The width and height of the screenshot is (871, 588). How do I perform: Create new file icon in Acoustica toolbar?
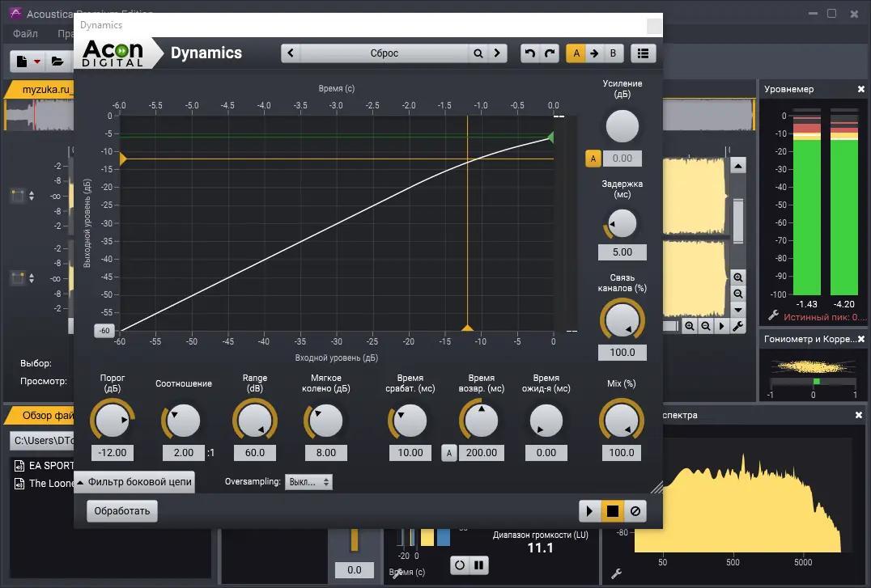pos(22,61)
